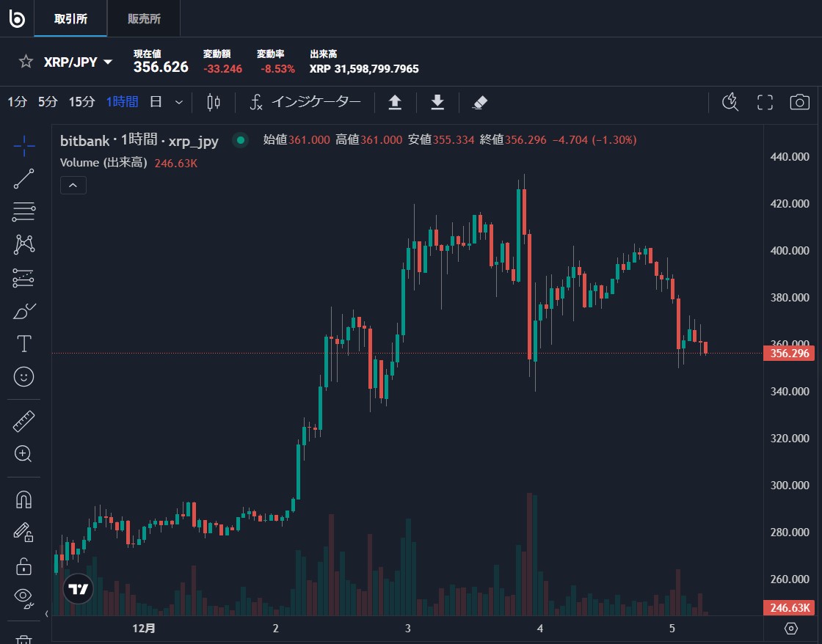
Task: Activate the zoom-in magnifier tool
Action: [22, 454]
